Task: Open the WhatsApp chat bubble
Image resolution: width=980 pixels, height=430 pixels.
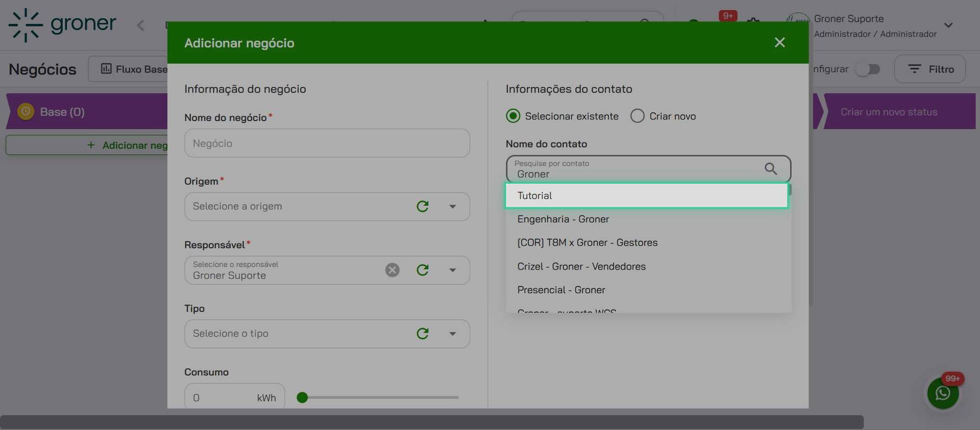Action: coord(943,393)
